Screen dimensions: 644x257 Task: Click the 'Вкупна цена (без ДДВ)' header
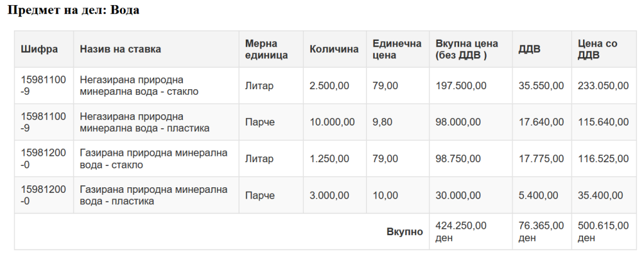point(467,49)
